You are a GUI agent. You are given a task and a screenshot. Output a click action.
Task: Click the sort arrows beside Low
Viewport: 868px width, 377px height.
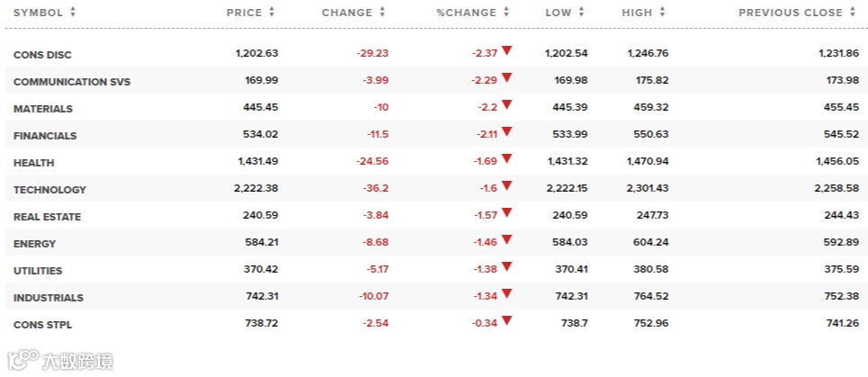[x=582, y=13]
